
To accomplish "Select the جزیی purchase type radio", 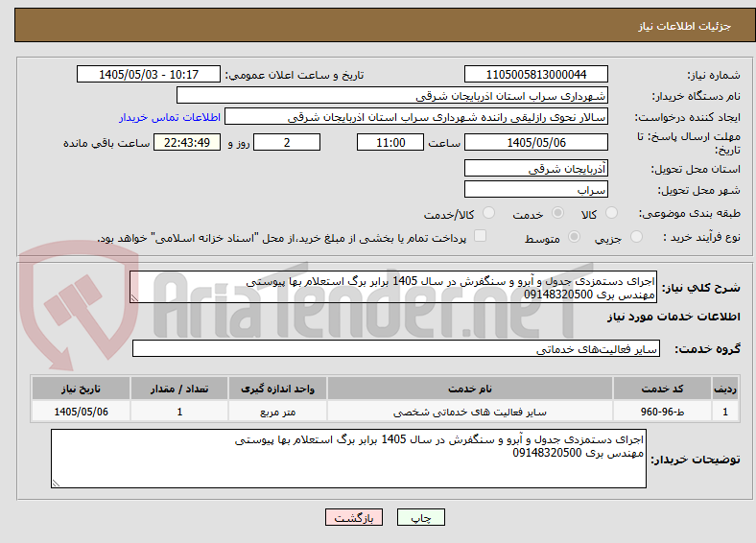I will pos(636,236).
